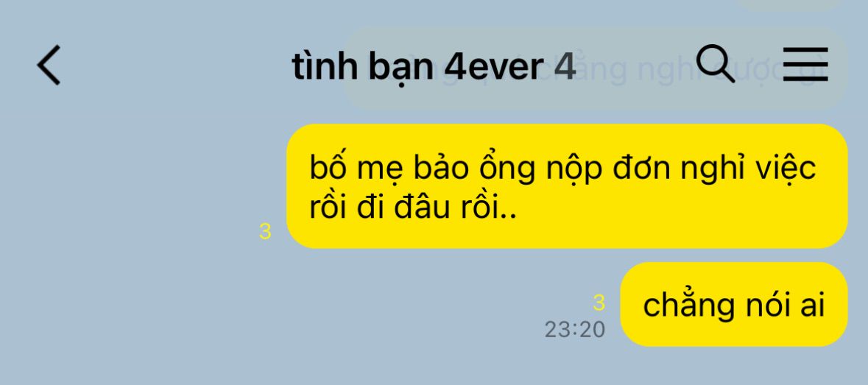
Task: Tap the word 'ai' in the last message
Action: (812, 304)
